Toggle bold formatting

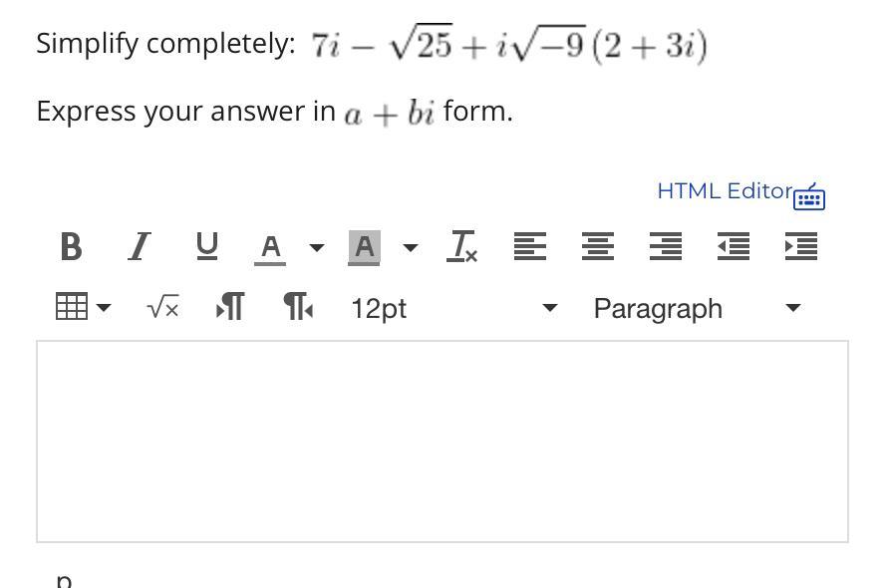(x=71, y=246)
